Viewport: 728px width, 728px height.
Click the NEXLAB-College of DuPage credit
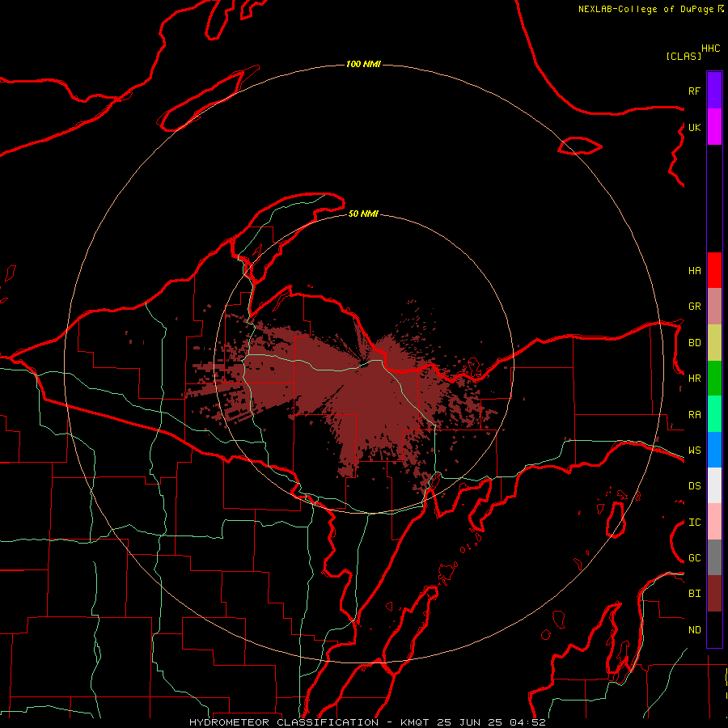[x=645, y=9]
